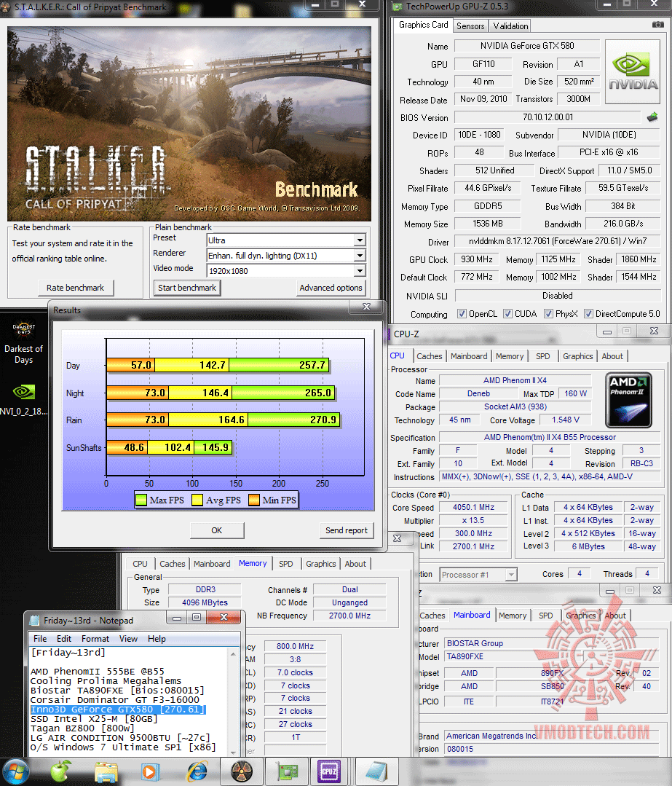Click the Rate benchmark button
This screenshot has height=786, width=672.
(76, 288)
